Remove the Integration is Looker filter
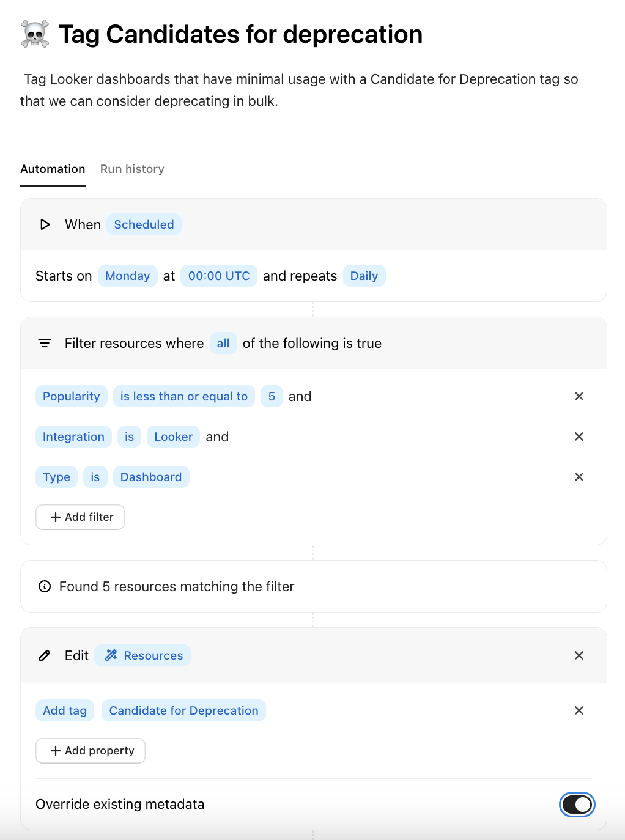 (579, 437)
